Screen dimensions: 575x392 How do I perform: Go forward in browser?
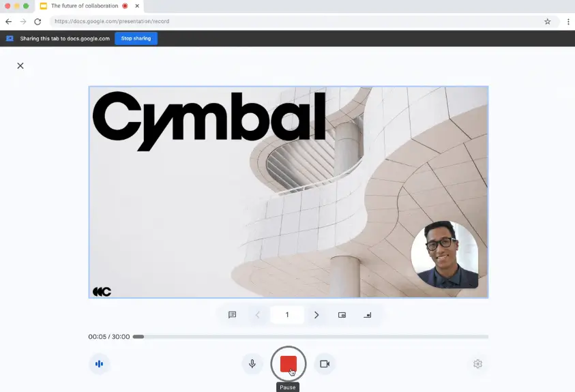point(23,21)
